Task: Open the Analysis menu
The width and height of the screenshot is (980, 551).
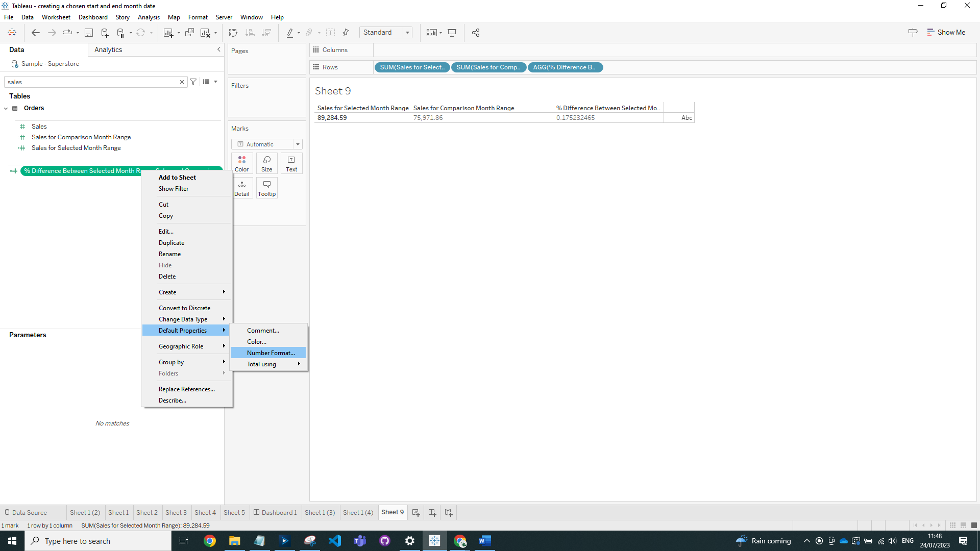Action: tap(149, 17)
